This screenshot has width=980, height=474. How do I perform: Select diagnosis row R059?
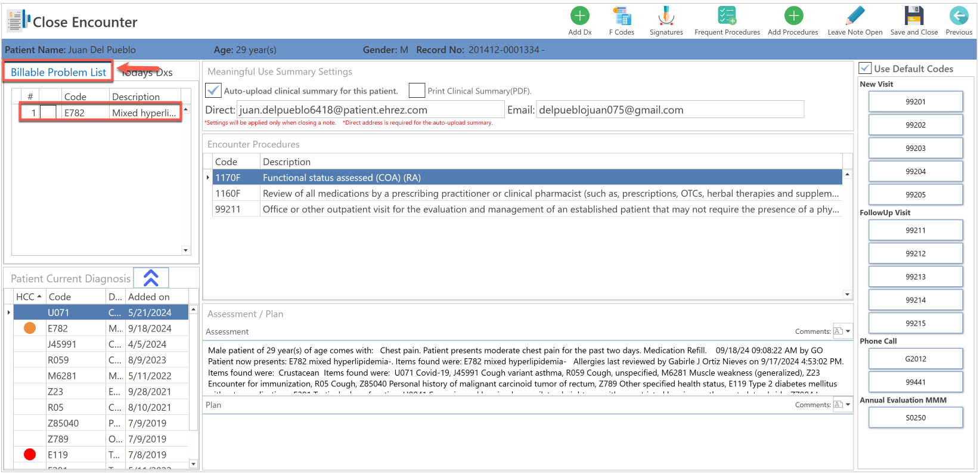tap(101, 360)
